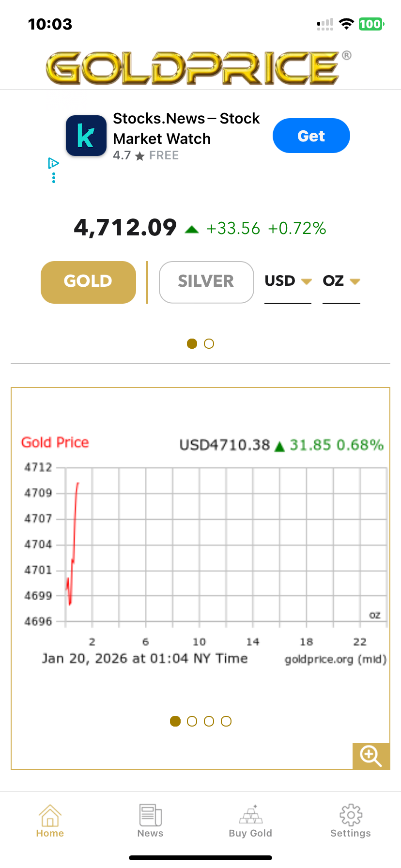The width and height of the screenshot is (401, 868).
Task: Select the GOLD metal toggle
Action: [88, 282]
